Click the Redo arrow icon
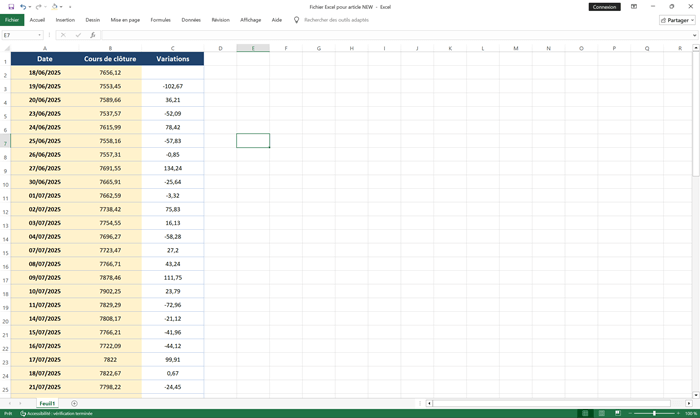The height and width of the screenshot is (418, 700). [x=38, y=6]
